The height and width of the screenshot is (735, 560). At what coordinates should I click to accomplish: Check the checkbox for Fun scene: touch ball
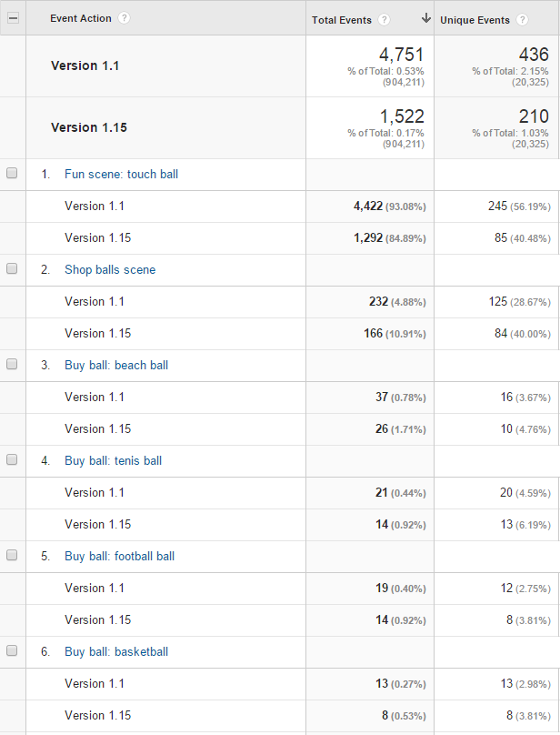13,172
